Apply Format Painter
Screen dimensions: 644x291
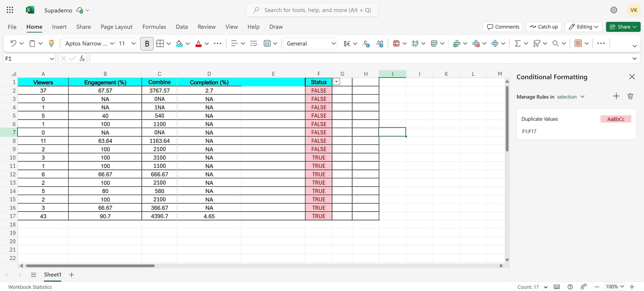coord(51,43)
